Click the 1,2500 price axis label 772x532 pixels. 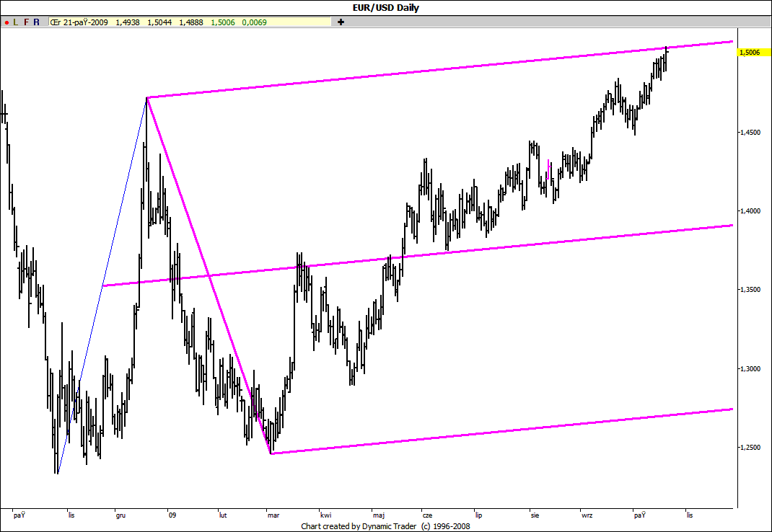[x=750, y=448]
